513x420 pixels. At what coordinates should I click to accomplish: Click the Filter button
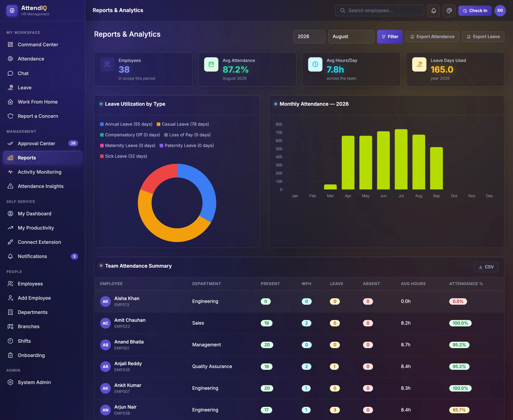click(390, 36)
